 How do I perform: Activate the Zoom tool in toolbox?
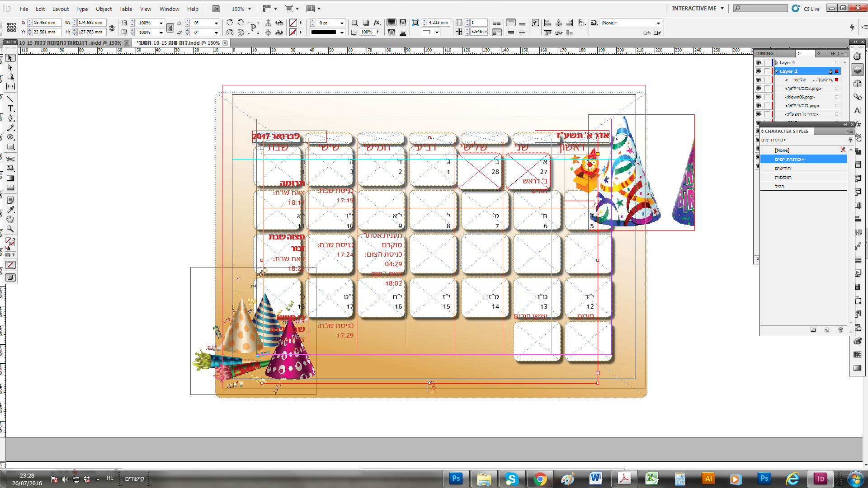point(10,229)
